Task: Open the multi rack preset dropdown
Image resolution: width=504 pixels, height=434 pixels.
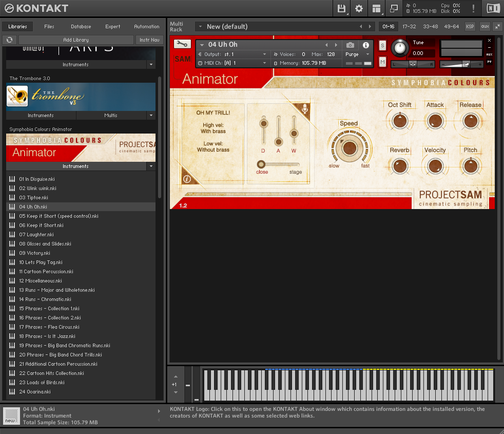Action: [x=200, y=27]
